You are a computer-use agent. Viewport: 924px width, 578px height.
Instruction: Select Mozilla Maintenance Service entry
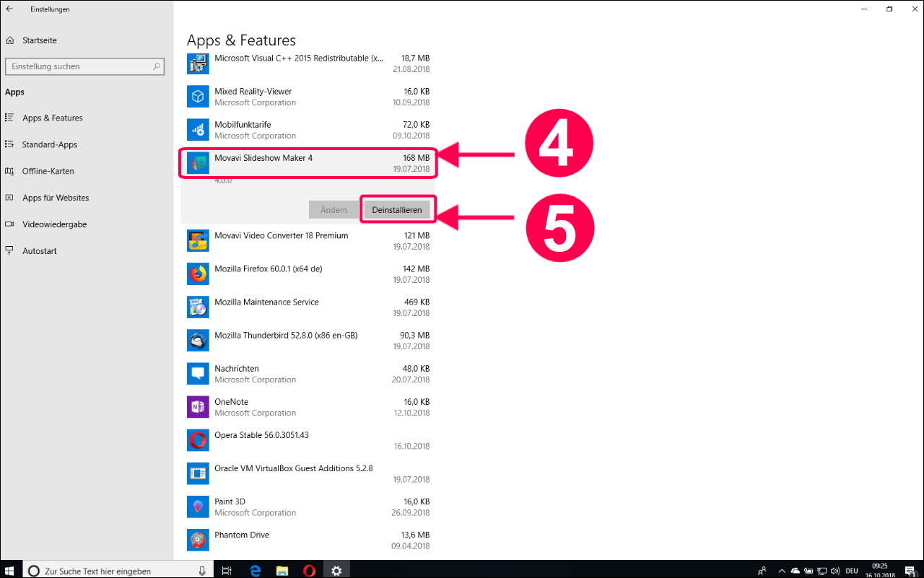(308, 307)
